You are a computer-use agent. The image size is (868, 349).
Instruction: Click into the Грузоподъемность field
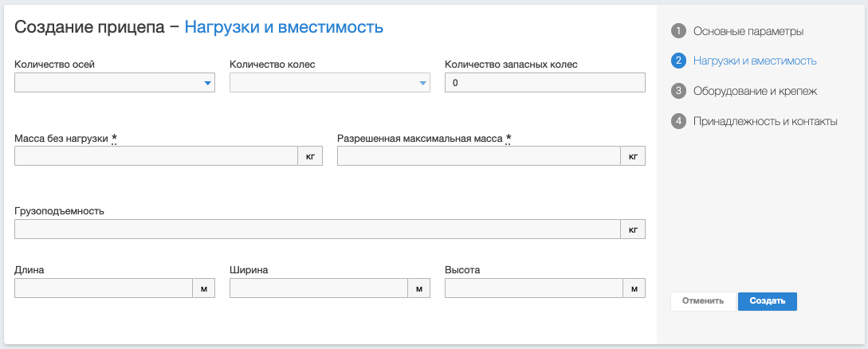click(317, 229)
